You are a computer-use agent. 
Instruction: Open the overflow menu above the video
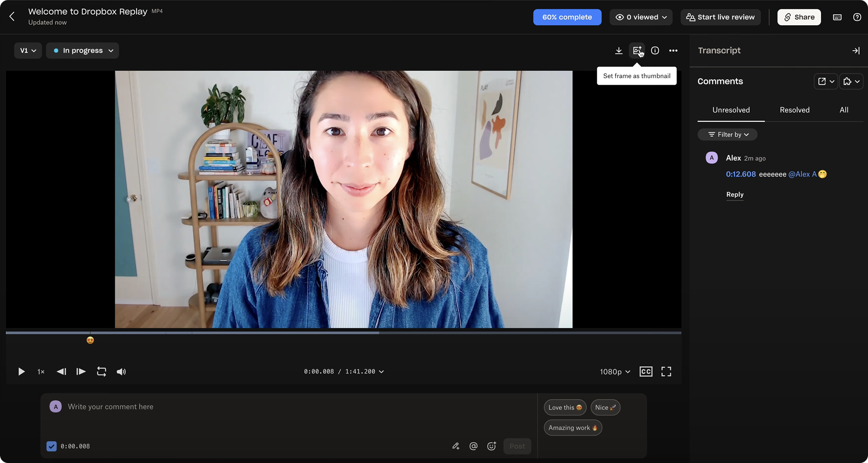[x=673, y=51]
